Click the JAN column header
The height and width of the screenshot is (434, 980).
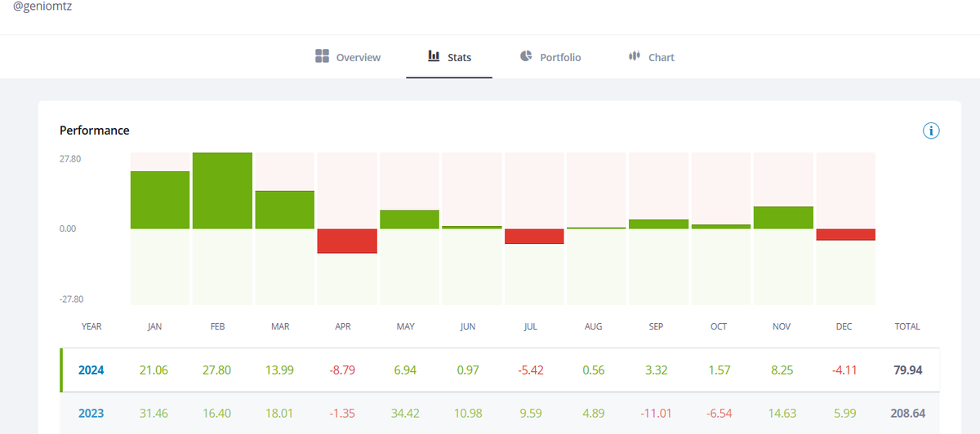(x=154, y=326)
